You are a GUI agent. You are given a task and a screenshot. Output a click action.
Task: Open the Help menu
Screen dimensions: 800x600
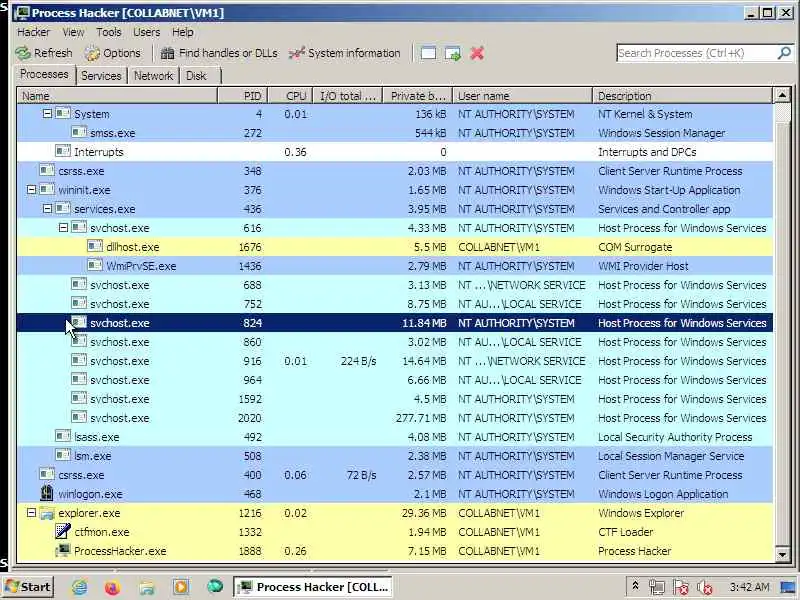pos(182,32)
